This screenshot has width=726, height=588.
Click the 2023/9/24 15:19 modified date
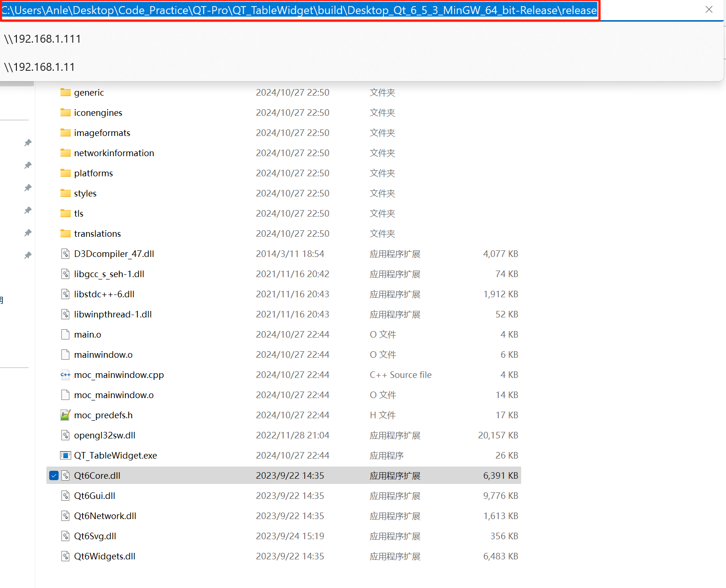pyautogui.click(x=290, y=536)
